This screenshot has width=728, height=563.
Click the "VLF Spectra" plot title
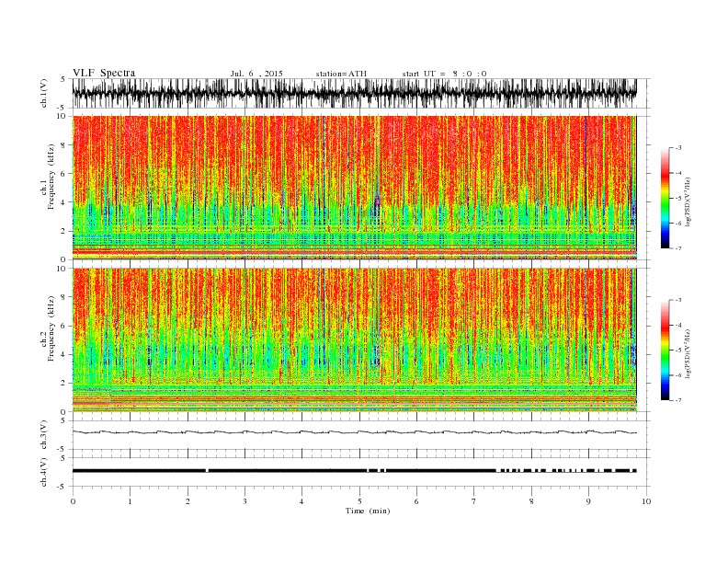pos(104,73)
